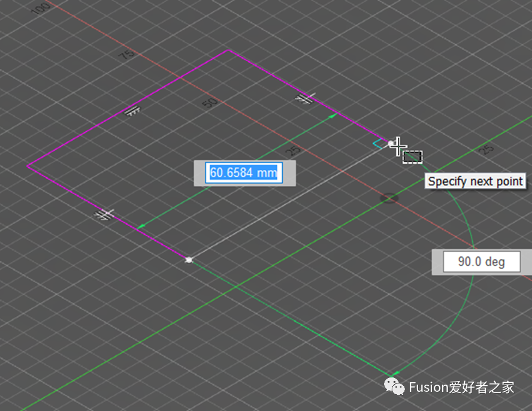532x411 pixels.
Task: Click the 60.6584 mm length input field
Action: pyautogui.click(x=244, y=173)
